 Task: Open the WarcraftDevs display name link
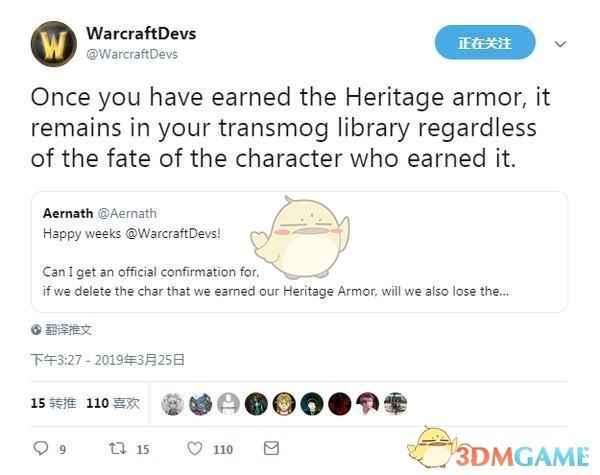141,33
